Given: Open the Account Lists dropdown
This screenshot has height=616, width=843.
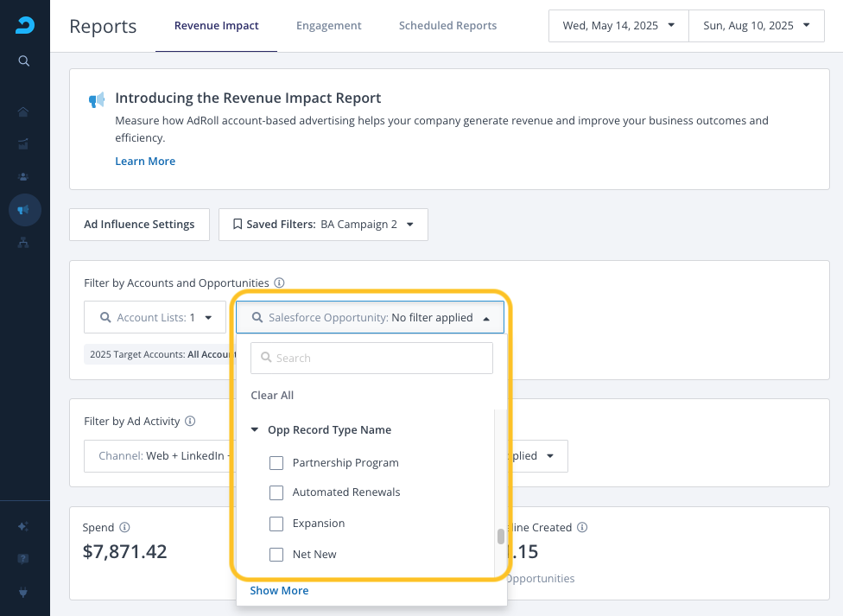Looking at the screenshot, I should (x=155, y=318).
